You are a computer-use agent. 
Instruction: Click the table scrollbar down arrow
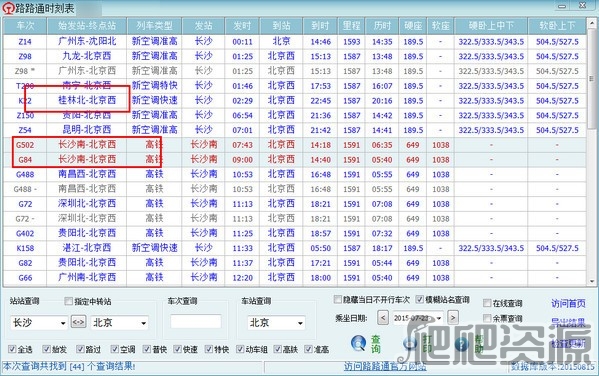click(592, 282)
